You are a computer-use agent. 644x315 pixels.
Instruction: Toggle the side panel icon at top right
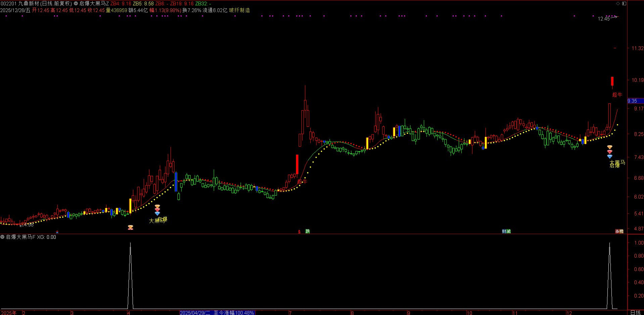coord(624,4)
